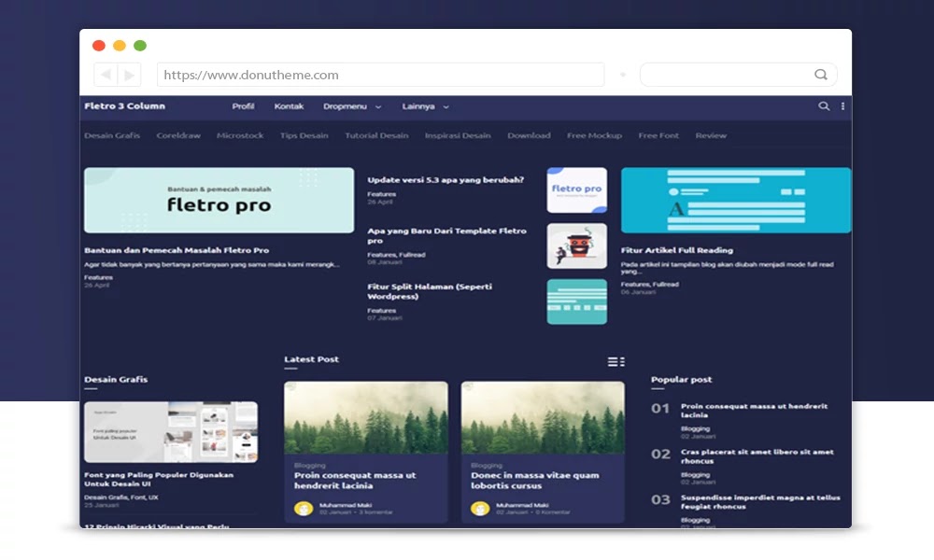Click Features label under Update versi 5.3

coord(381,194)
